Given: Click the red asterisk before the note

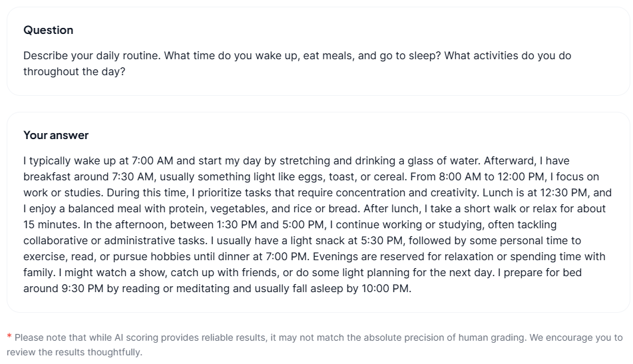Looking at the screenshot, I should tap(9, 337).
